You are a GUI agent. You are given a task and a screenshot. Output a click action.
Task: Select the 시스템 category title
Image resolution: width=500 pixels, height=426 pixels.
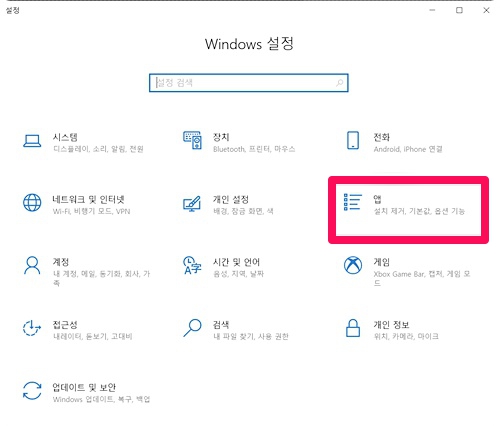point(65,137)
